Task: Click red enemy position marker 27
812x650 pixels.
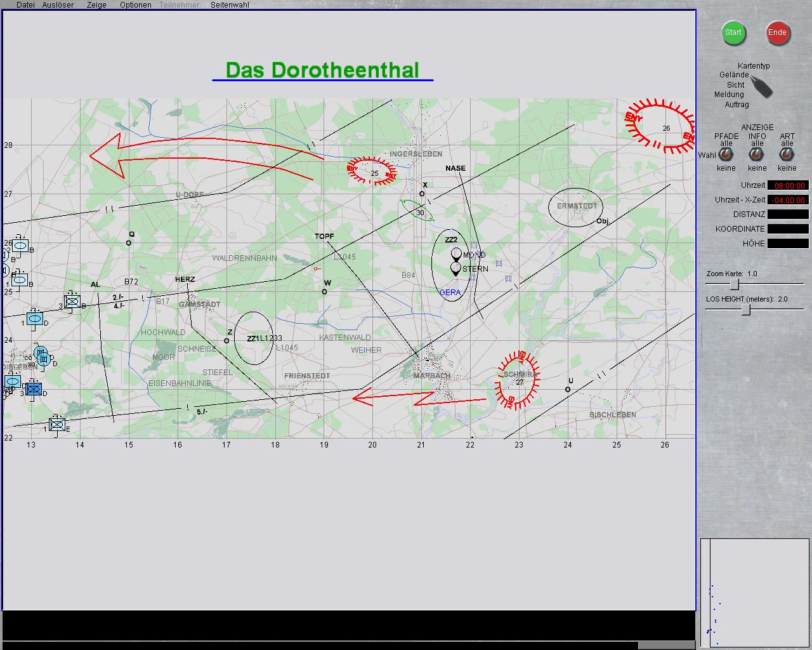Action: (x=518, y=380)
